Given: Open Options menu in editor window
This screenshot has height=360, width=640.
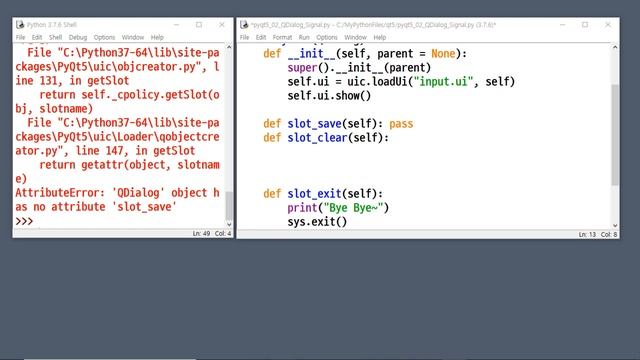Looking at the screenshot, I should click(x=327, y=37).
